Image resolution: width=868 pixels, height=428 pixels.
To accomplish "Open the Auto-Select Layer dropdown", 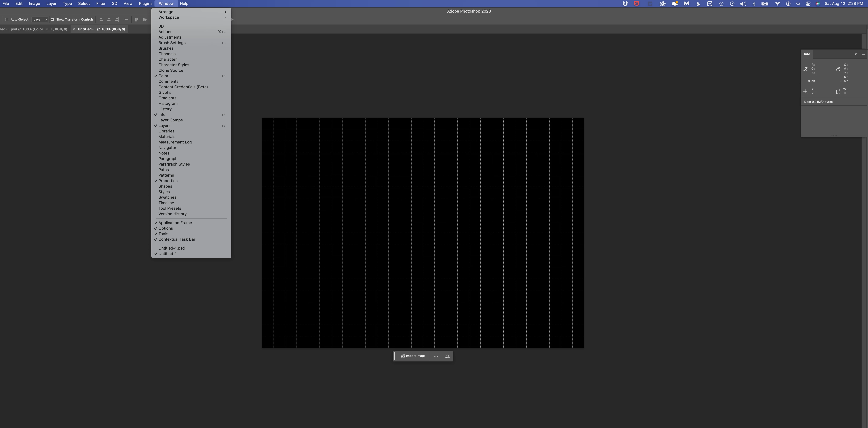I will (x=39, y=20).
